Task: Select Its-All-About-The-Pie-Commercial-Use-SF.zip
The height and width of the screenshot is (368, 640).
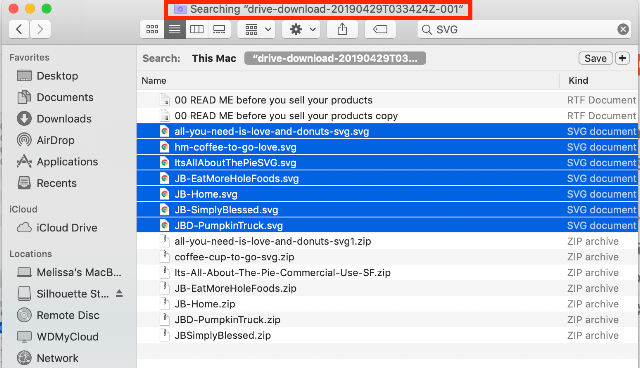Action: pyautogui.click(x=387, y=273)
